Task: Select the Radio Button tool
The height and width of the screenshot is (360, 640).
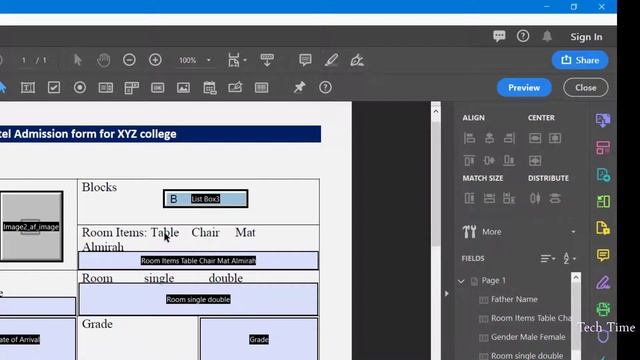Action: click(x=80, y=87)
